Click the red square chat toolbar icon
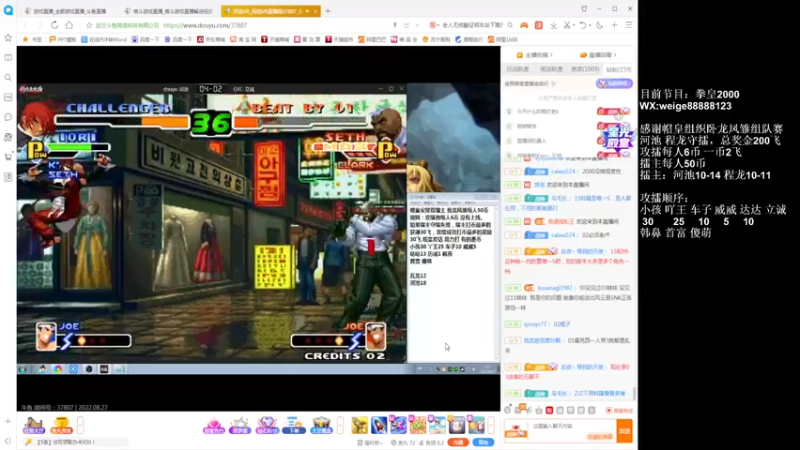The width and height of the screenshot is (800, 450). coord(549,410)
